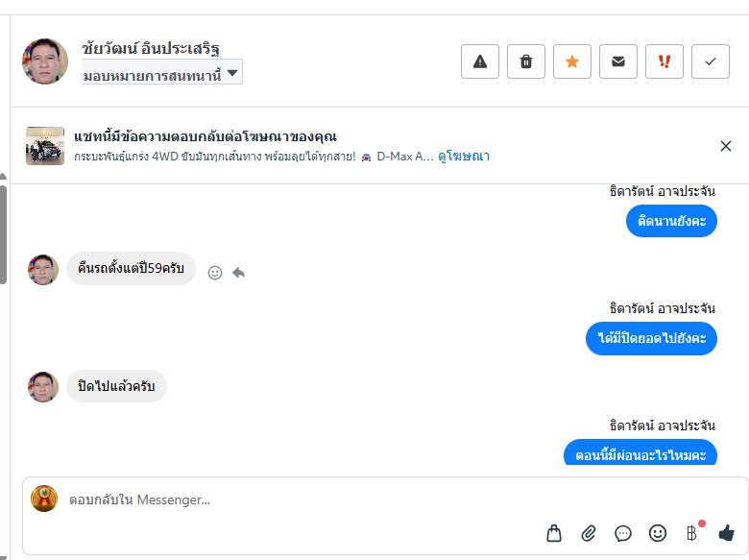Send a thumbs-up like

point(726,532)
